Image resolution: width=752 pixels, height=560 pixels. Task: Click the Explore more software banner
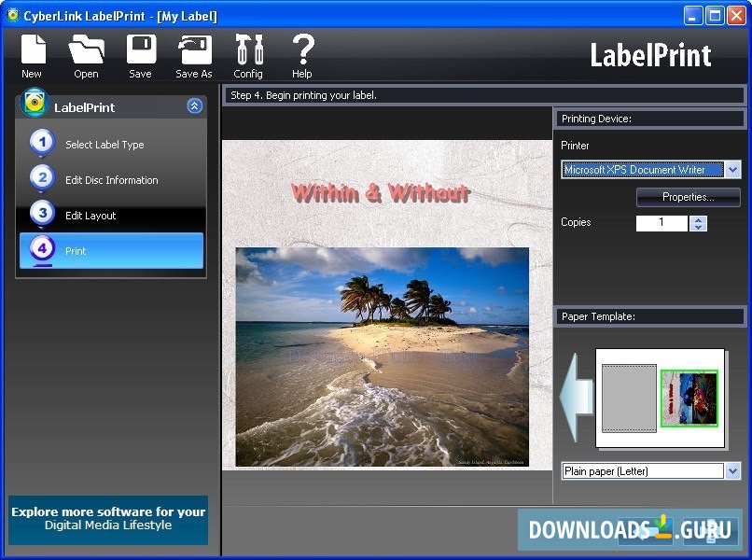tap(108, 520)
